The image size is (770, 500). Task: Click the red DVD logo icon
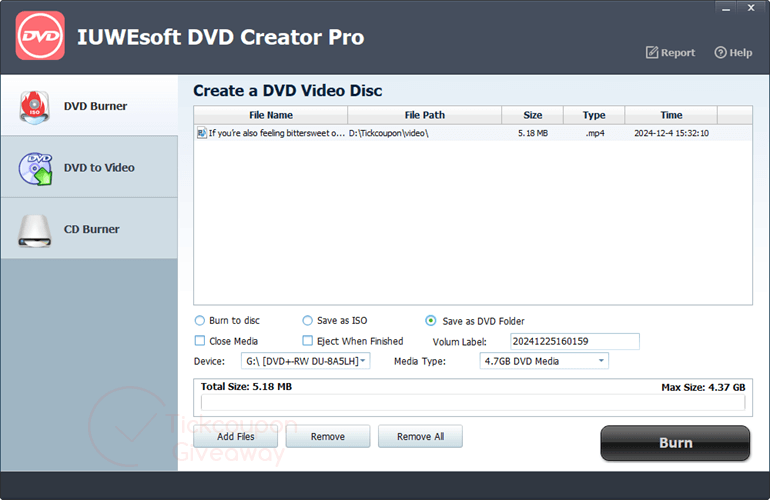tap(40, 35)
